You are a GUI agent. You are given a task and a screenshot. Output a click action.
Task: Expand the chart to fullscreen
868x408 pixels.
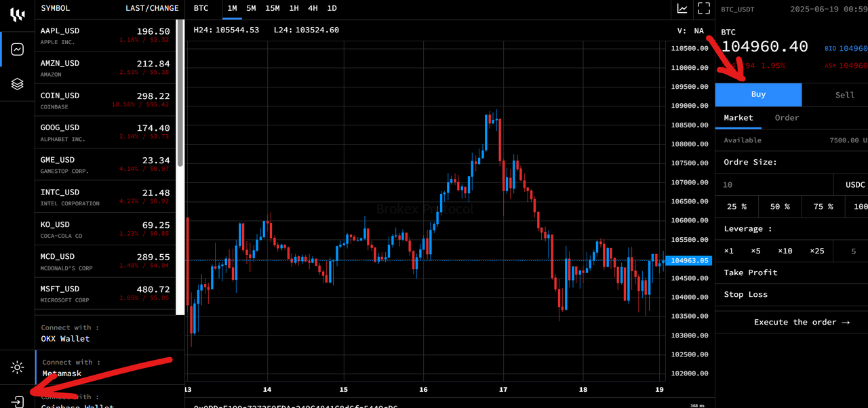(703, 9)
